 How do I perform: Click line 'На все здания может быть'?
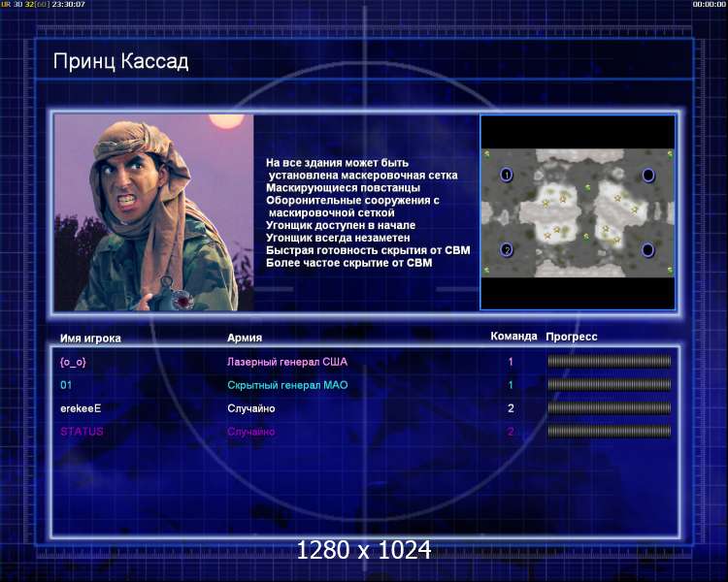[337, 163]
